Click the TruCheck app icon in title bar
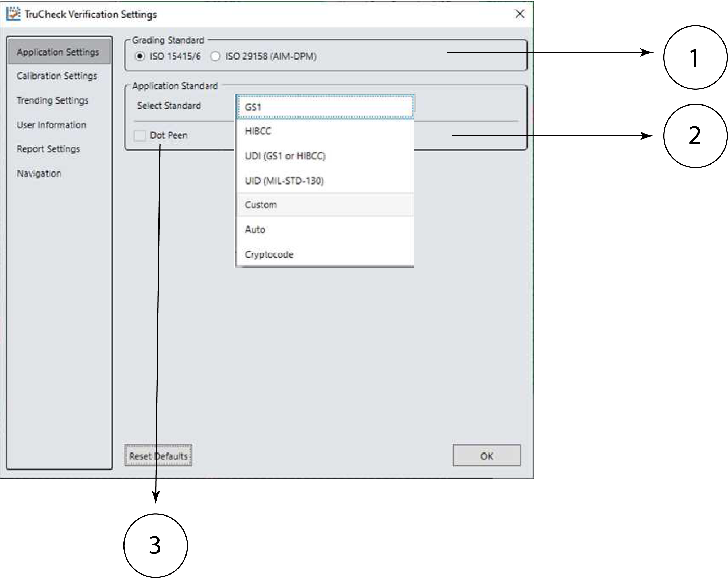This screenshot has width=728, height=578. [x=14, y=14]
